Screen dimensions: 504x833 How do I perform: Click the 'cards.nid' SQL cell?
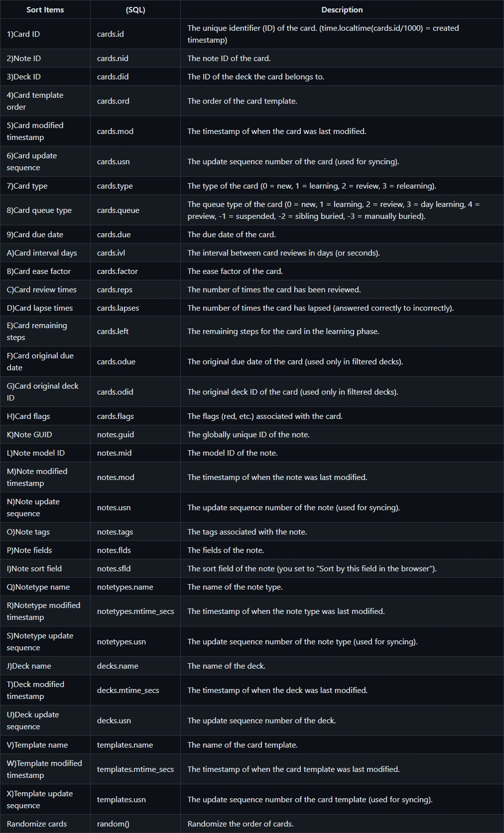[113, 59]
